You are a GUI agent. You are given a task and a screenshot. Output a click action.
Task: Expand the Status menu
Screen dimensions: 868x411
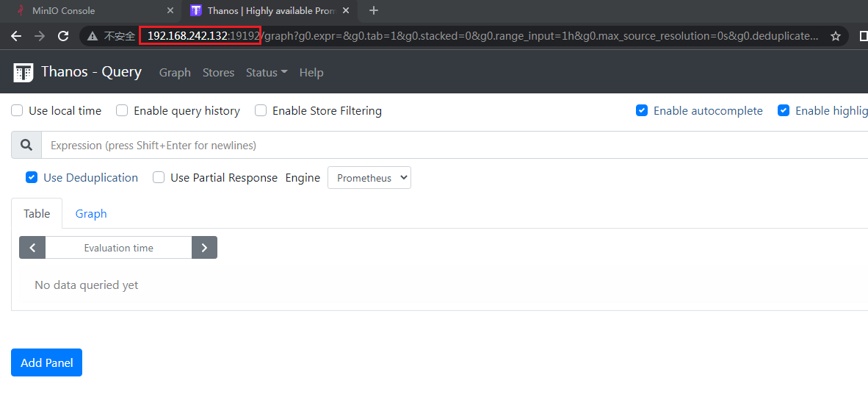(x=267, y=73)
